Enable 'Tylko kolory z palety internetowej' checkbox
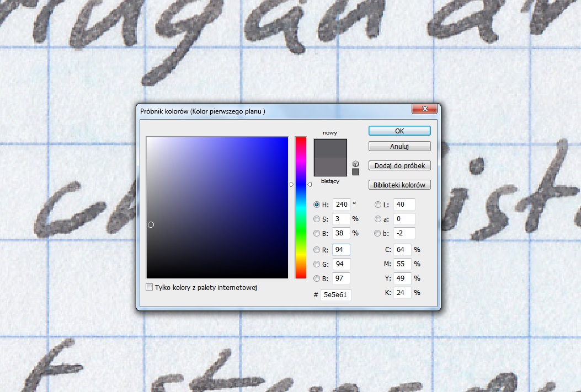Viewport: 581px width, 392px height. tap(150, 287)
